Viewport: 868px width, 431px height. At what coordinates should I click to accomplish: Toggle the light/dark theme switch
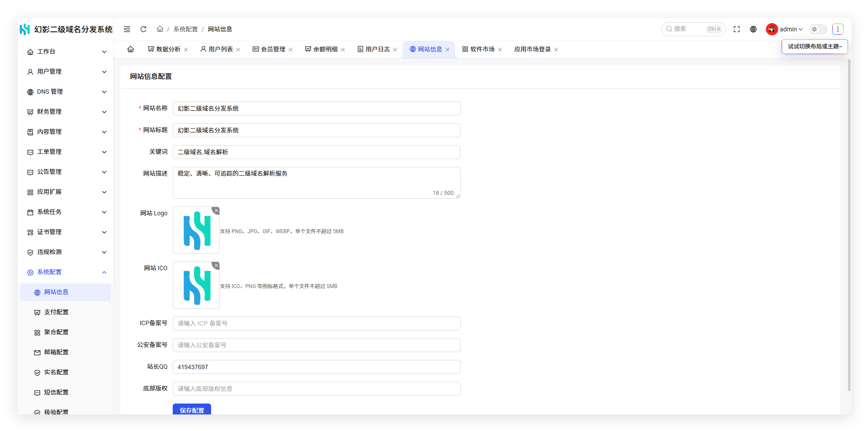[818, 29]
